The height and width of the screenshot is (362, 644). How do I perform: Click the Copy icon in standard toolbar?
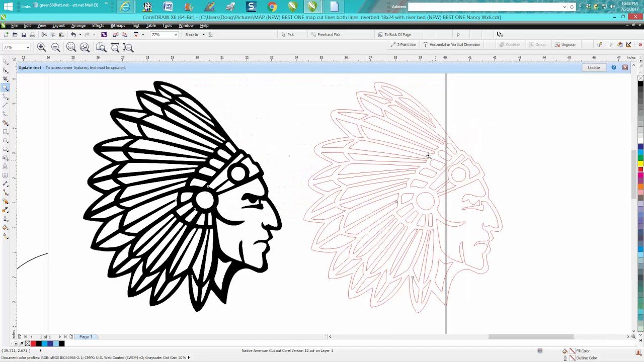click(x=53, y=35)
